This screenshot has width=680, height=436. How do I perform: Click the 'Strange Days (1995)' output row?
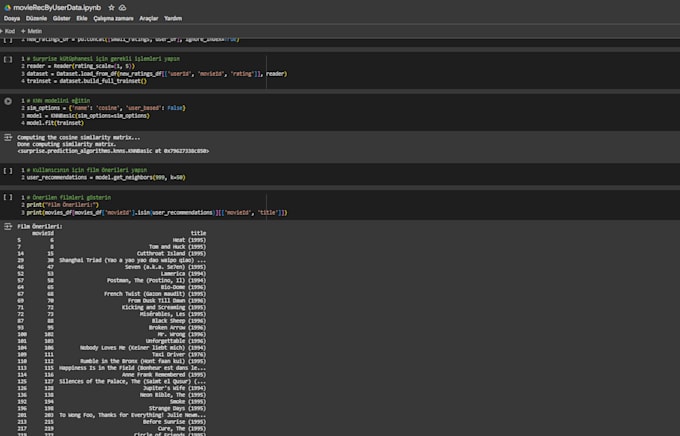coord(112,408)
